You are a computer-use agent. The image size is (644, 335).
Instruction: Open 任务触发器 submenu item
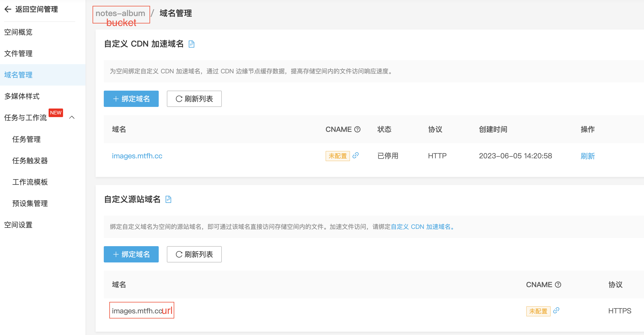click(x=30, y=161)
